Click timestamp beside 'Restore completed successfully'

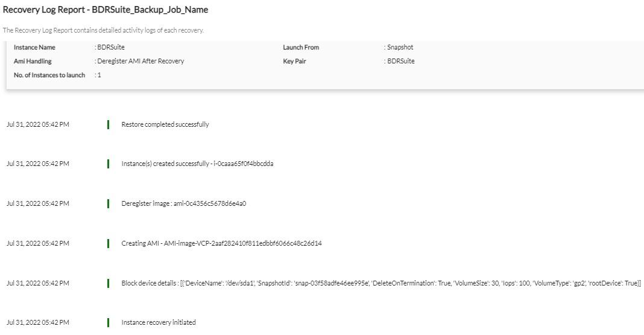(38, 124)
